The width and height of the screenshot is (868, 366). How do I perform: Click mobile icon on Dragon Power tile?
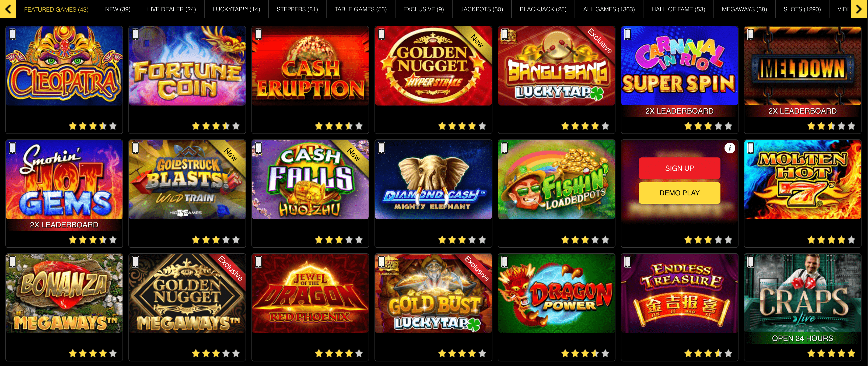pyautogui.click(x=505, y=262)
